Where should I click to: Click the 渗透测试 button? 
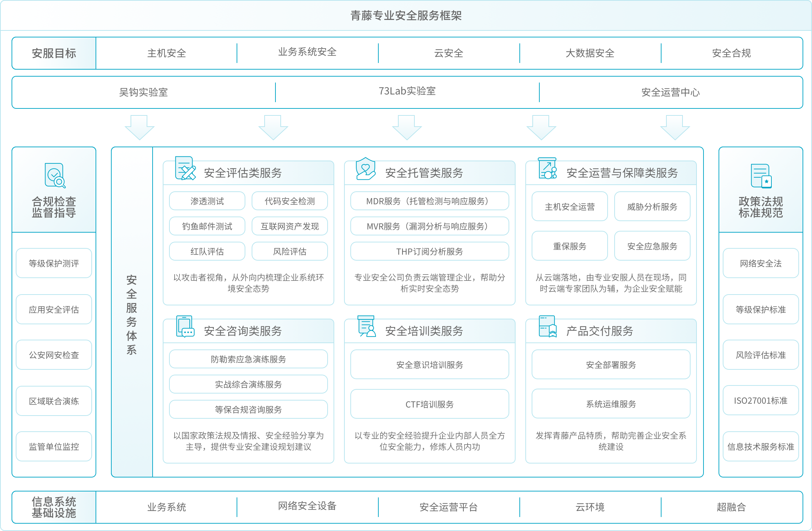click(x=206, y=201)
